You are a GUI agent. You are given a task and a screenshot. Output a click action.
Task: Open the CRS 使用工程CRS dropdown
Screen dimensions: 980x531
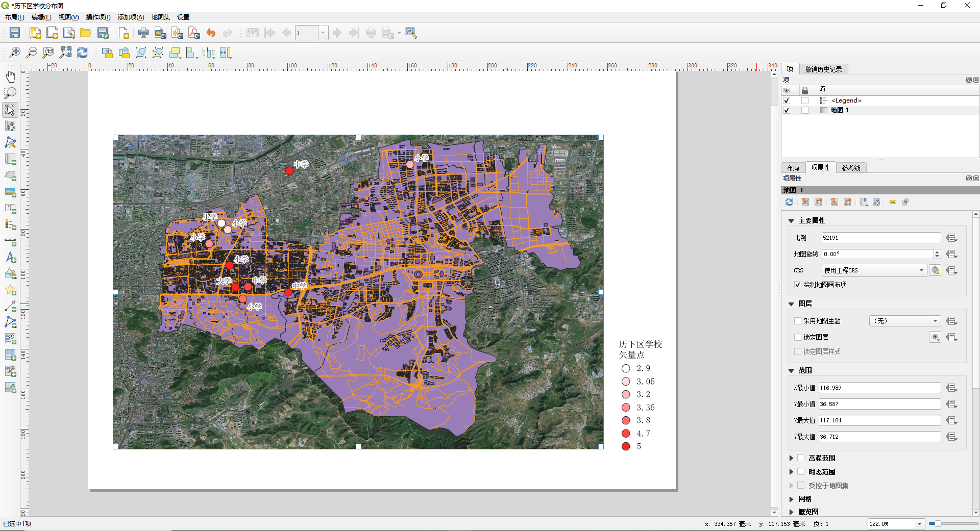pos(874,270)
